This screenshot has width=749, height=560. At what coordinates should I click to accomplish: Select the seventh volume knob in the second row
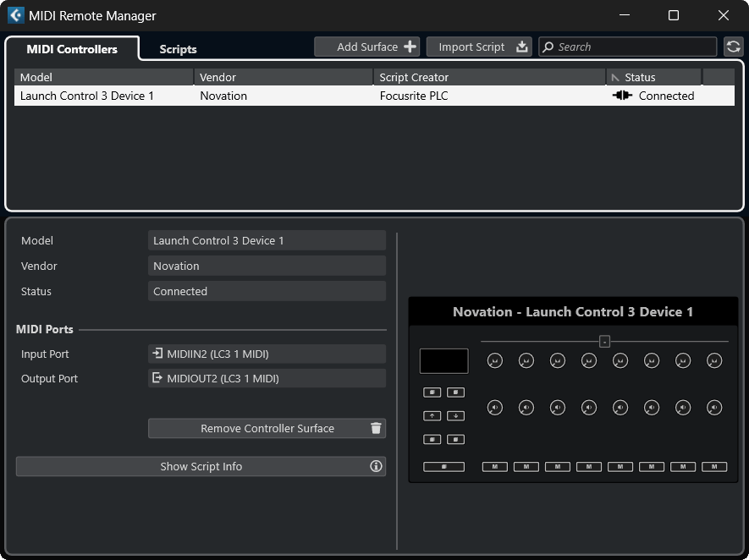click(683, 408)
